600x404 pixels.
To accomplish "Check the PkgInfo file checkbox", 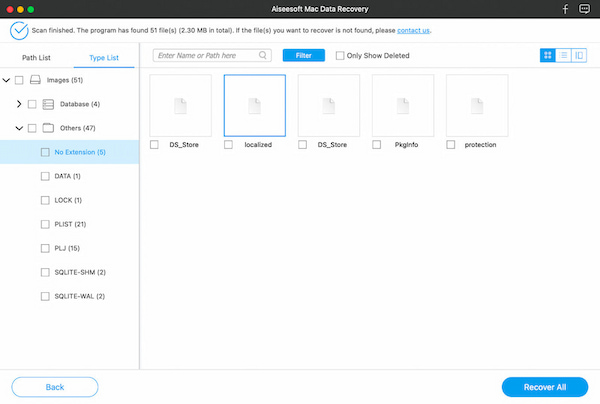I will pos(376,145).
